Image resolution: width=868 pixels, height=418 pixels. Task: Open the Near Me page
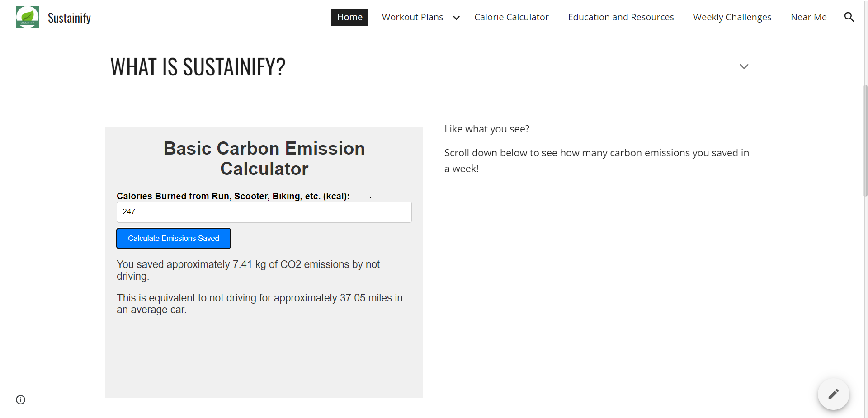808,17
